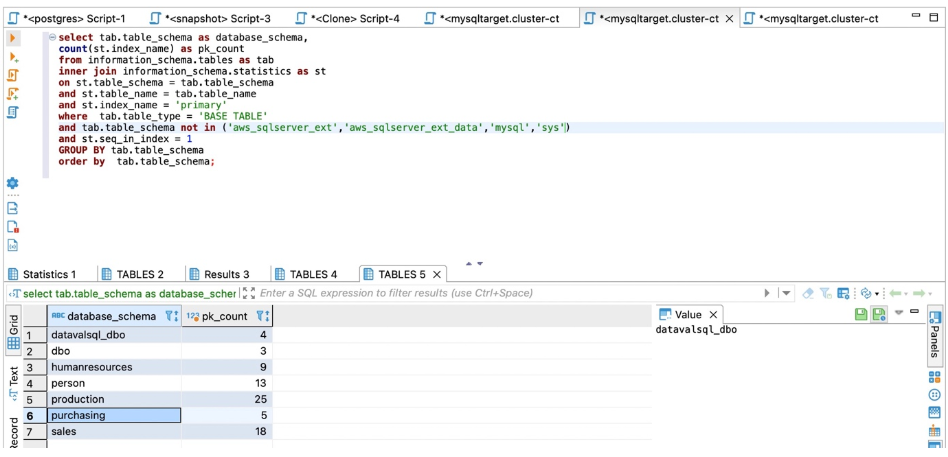Execute the SQL statement with the orange play icon

[13, 37]
